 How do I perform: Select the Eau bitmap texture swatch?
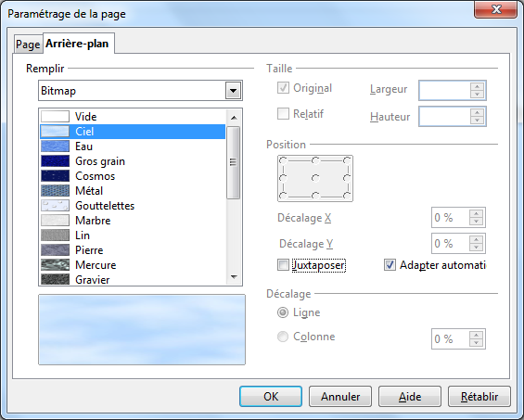(x=55, y=146)
